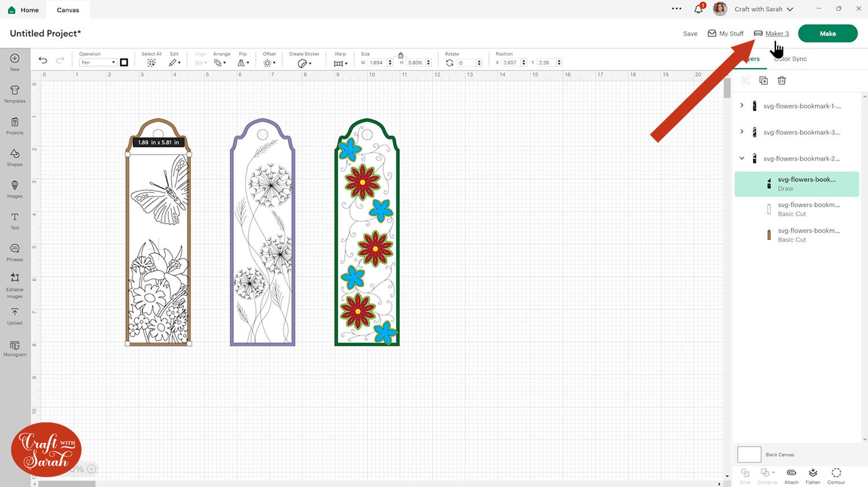
Task: Expand the svg-flowers-bookmark-1 layer group
Action: (x=742, y=105)
